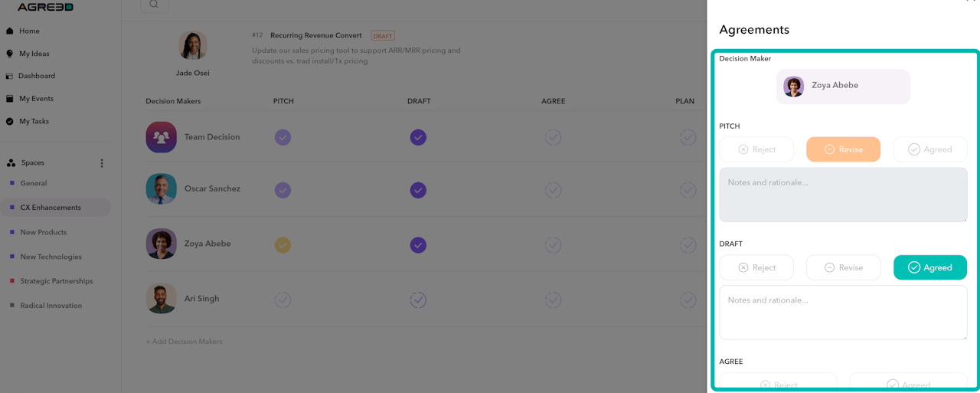Click Jade Osei's profile avatar
The image size is (980, 393).
(x=192, y=46)
